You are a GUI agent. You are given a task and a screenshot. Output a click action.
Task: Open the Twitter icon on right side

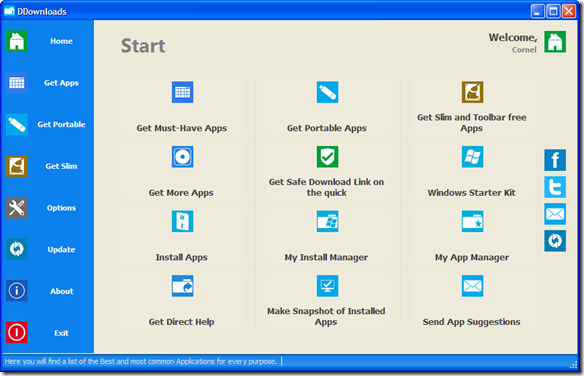click(x=555, y=187)
